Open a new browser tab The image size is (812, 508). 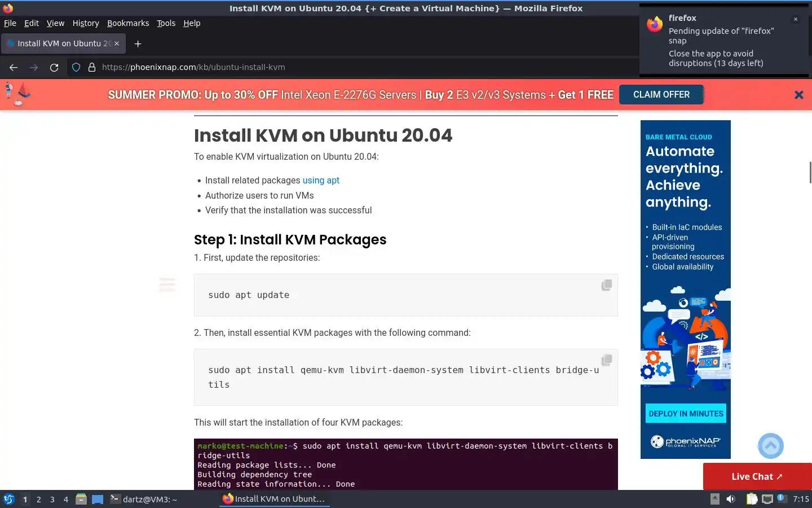pyautogui.click(x=138, y=43)
